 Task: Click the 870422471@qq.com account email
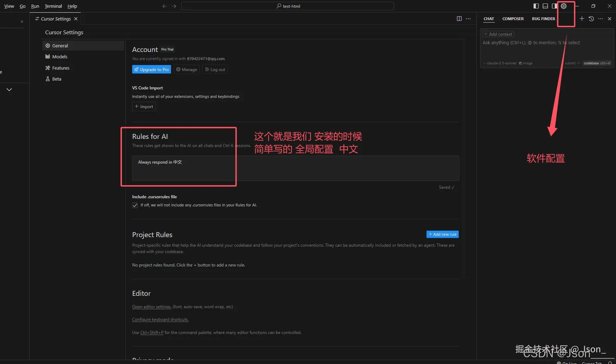pos(206,59)
